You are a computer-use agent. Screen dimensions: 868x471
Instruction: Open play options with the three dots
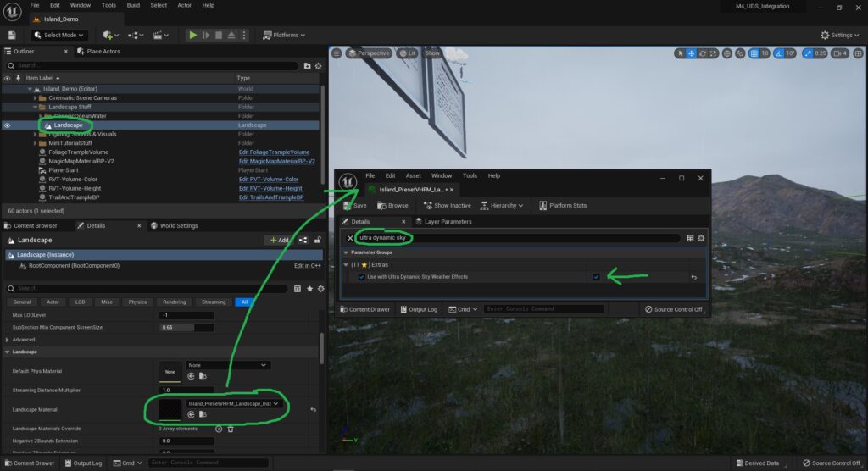[243, 35]
